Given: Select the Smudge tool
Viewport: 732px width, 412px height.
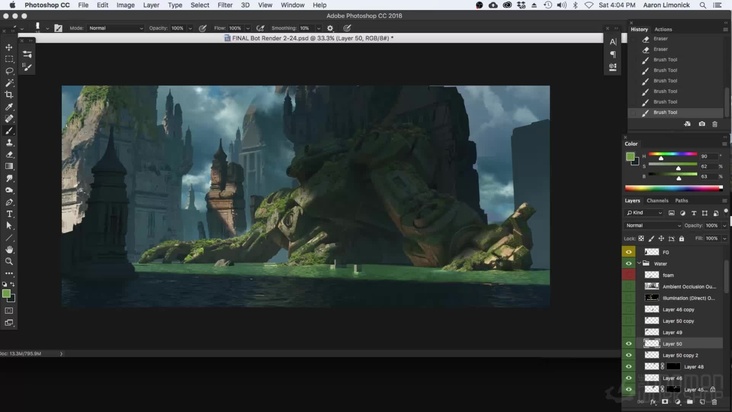Looking at the screenshot, I should pos(9,178).
